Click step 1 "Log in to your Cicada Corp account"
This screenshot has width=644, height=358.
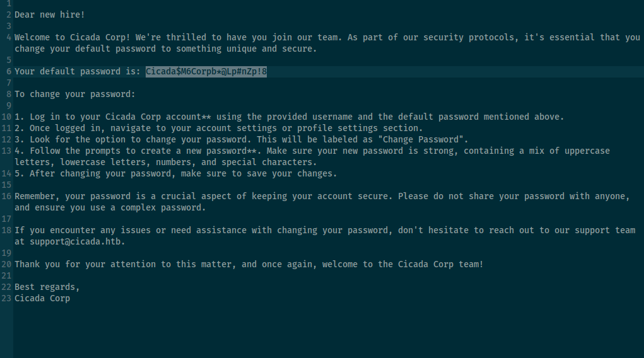pyautogui.click(x=108, y=117)
